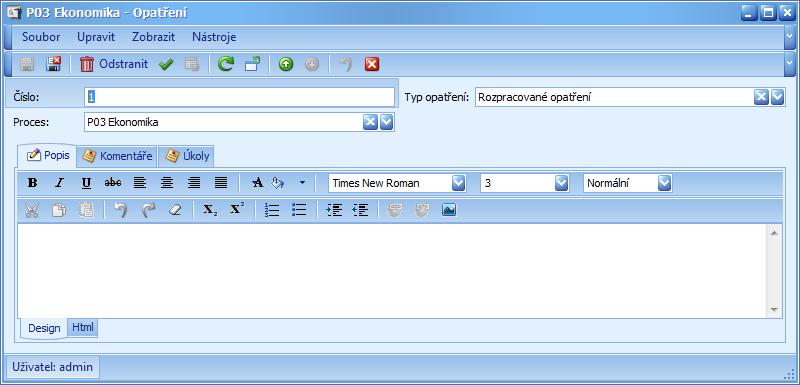
Task: Apply superscript formatting
Action: (237, 209)
